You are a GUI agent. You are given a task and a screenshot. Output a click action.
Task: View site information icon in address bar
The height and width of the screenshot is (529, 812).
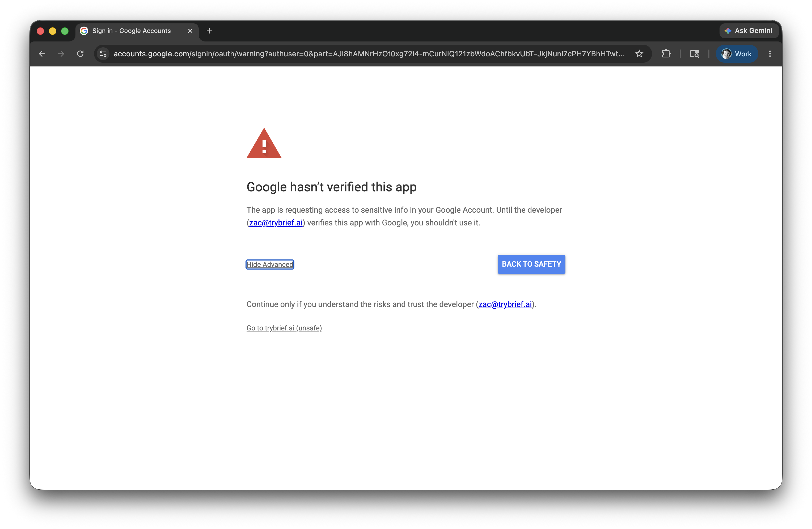(x=103, y=54)
